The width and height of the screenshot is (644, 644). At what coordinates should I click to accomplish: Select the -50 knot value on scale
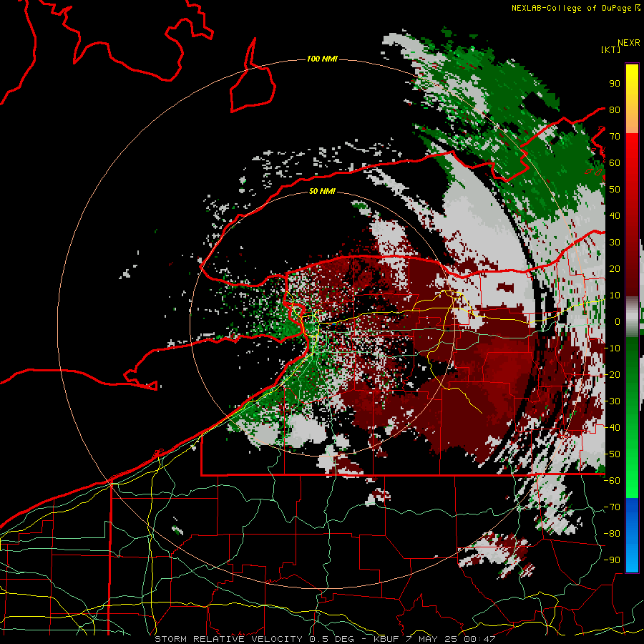612,454
